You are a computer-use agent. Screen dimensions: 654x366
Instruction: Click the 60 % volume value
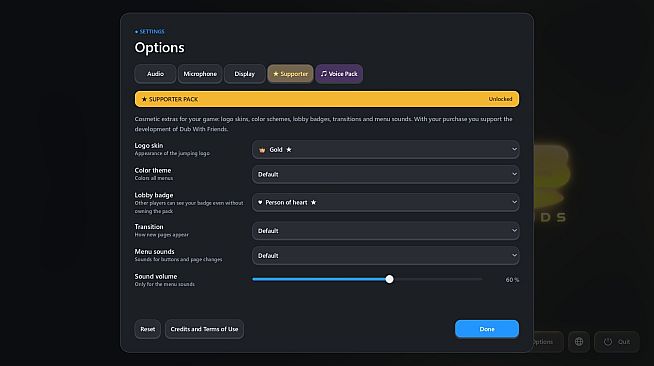click(x=512, y=280)
